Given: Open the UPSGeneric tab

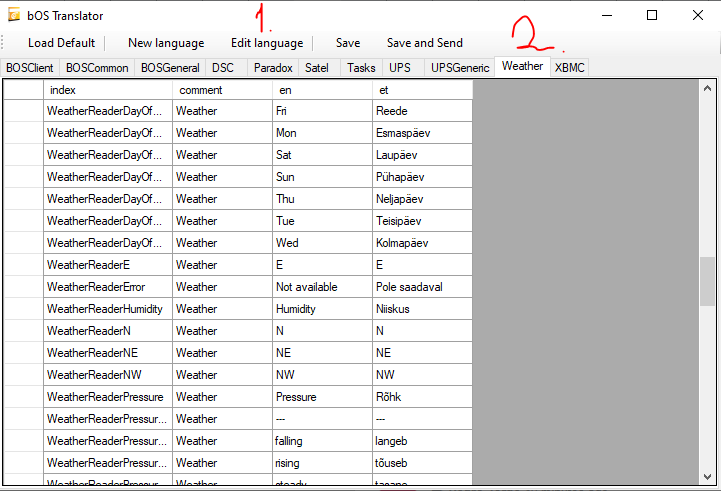Looking at the screenshot, I should [460, 68].
